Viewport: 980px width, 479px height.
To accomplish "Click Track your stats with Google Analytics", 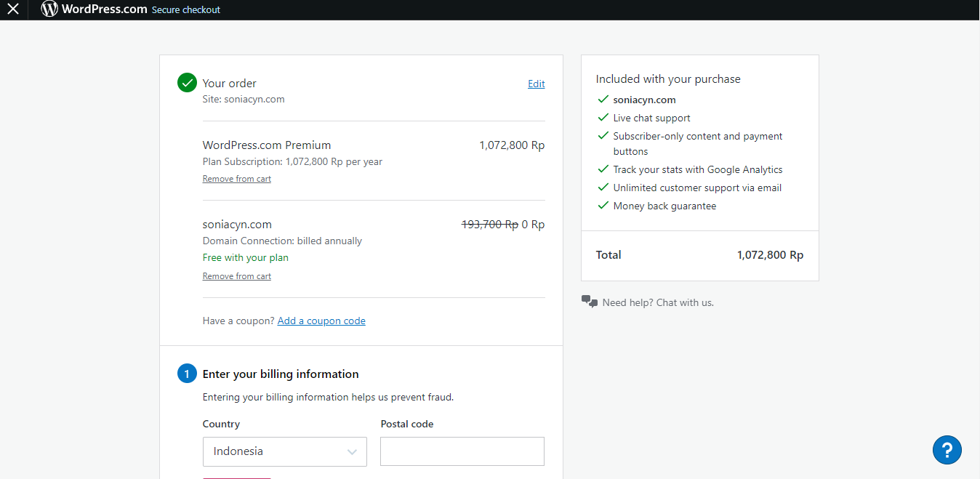I will 698,170.
